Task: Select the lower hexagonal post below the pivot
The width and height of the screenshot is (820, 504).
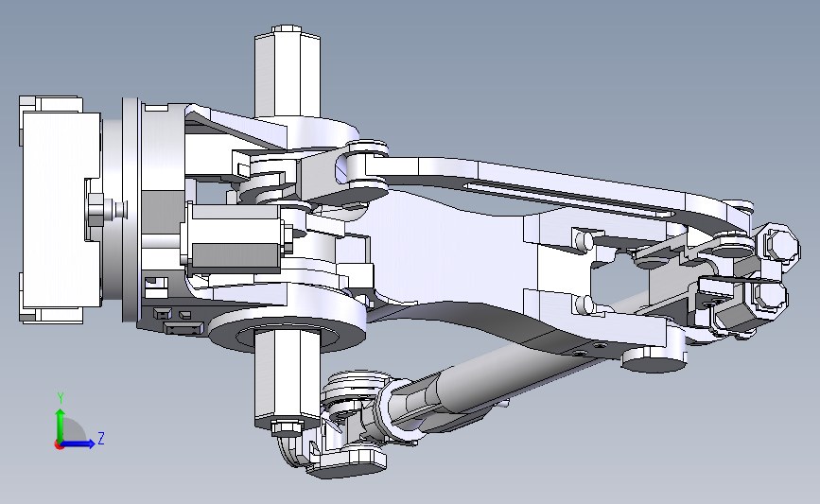Action: (287, 381)
